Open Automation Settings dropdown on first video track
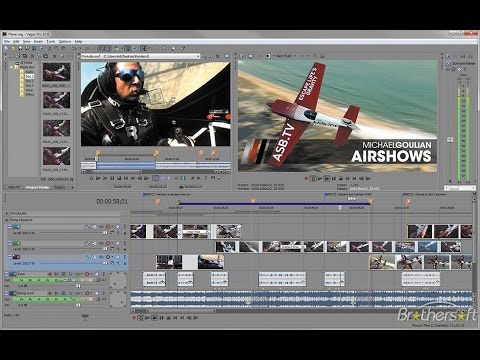 112,227
